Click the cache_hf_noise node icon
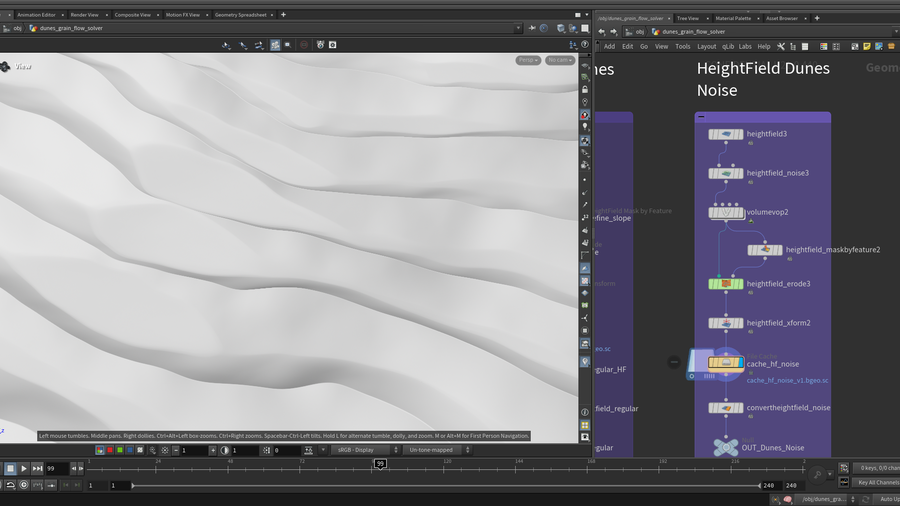The width and height of the screenshot is (900, 506). click(x=725, y=363)
